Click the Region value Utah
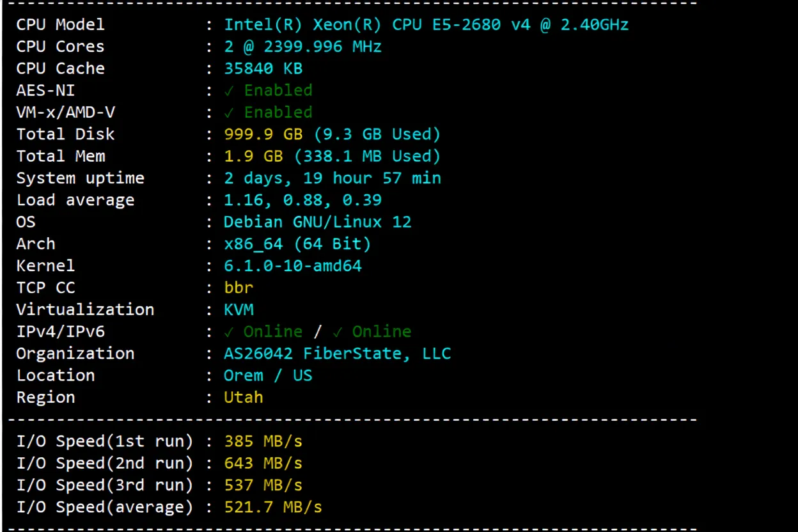 tap(243, 397)
